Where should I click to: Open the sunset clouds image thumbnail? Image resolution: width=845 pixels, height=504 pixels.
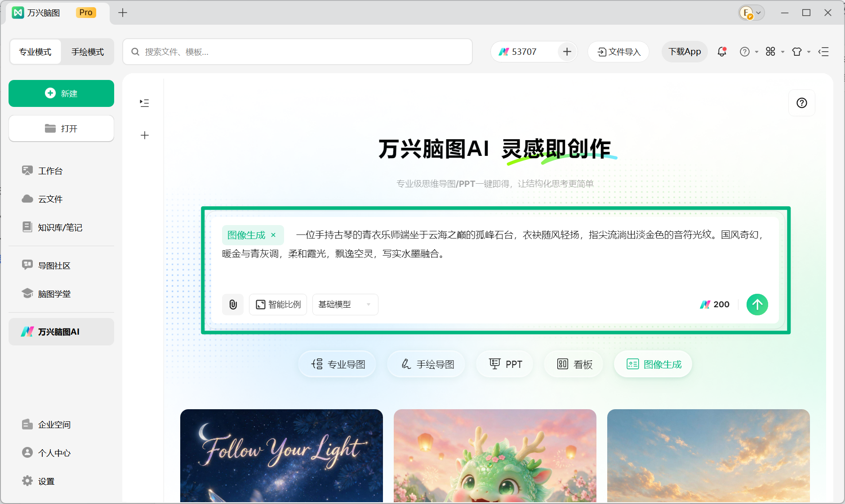pyautogui.click(x=708, y=455)
